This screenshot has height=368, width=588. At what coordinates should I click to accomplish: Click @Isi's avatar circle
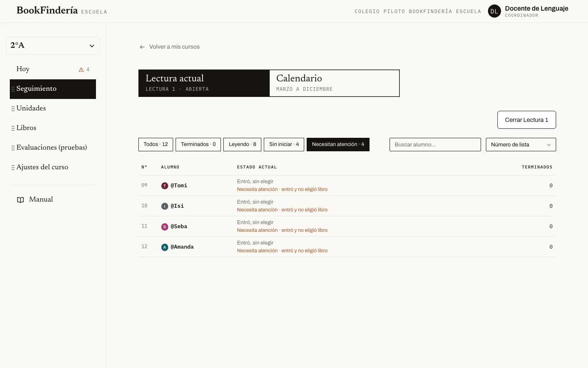(165, 206)
